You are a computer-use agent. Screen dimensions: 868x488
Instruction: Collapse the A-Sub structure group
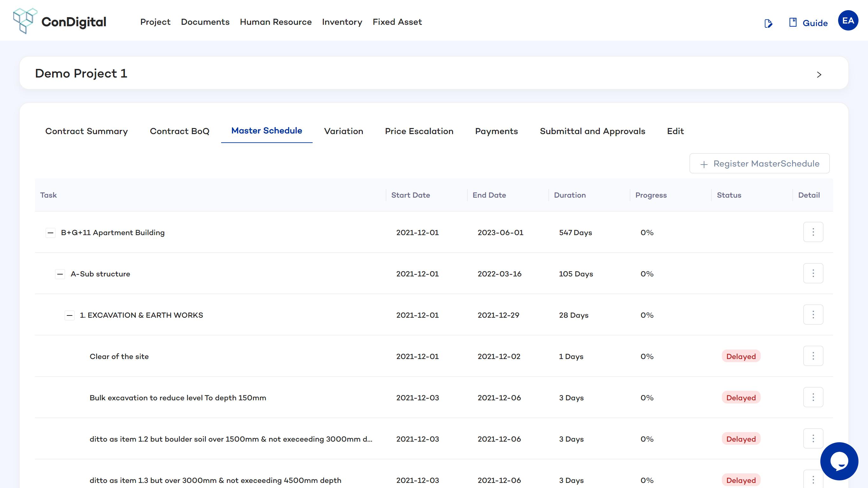(60, 274)
